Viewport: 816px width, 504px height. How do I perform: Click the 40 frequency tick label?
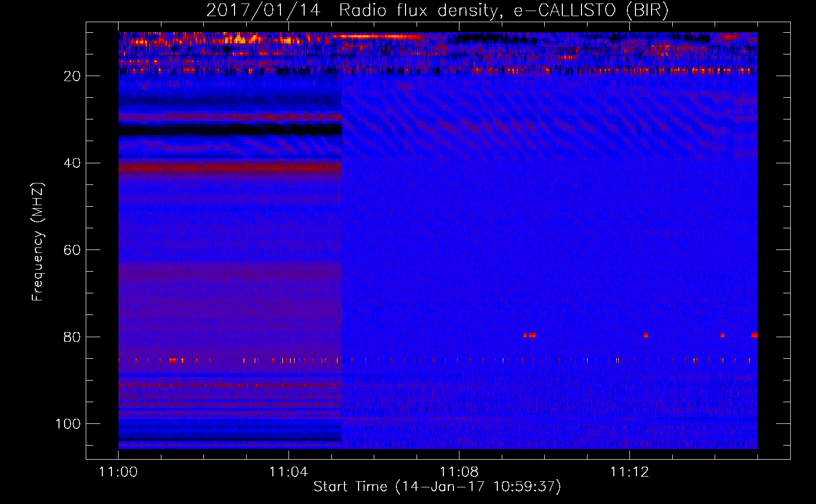pyautogui.click(x=72, y=163)
